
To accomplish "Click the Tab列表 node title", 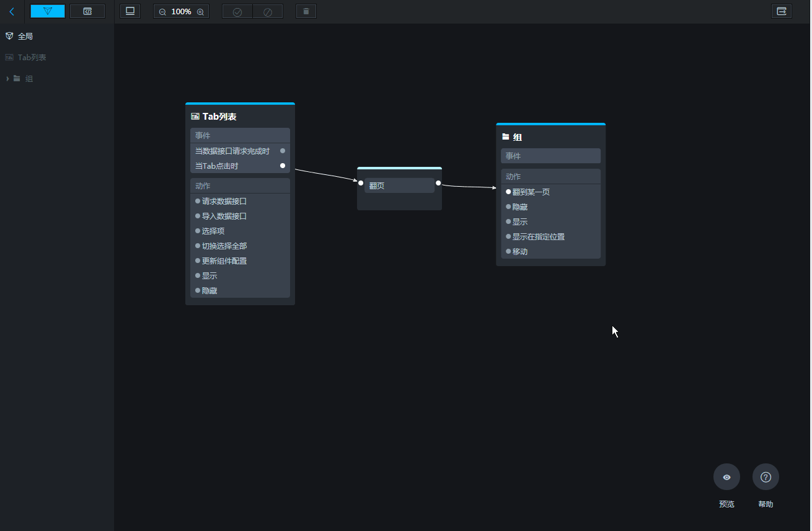I will (x=219, y=116).
